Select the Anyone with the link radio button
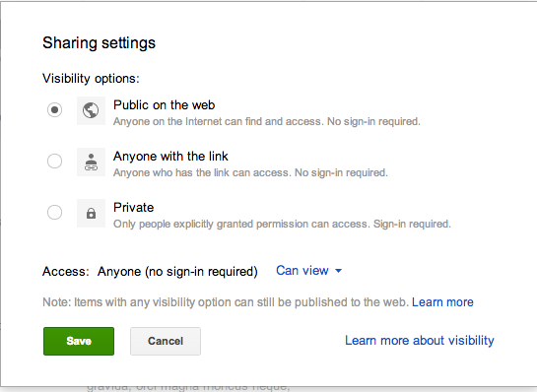 [54, 161]
